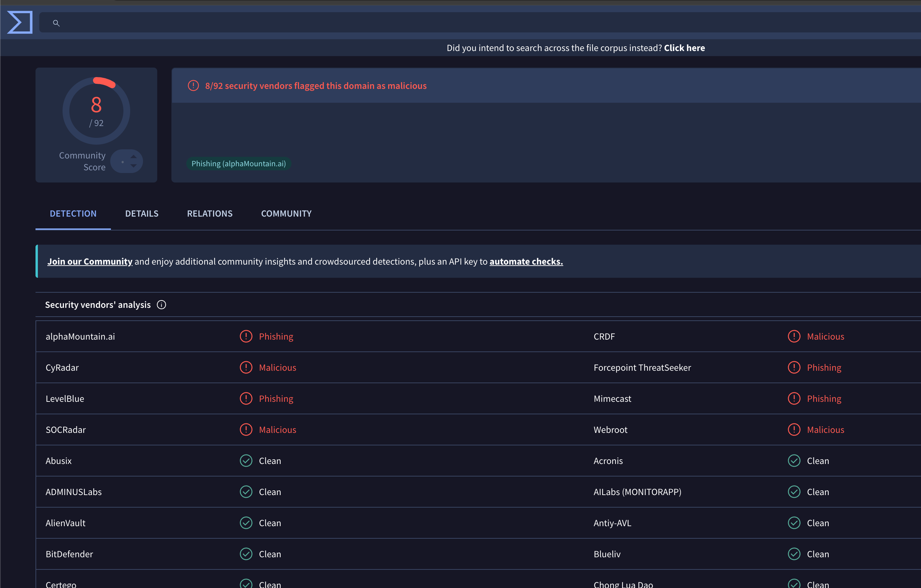The image size is (921, 588).
Task: Select the ADMINUSLabs vendor name
Action: click(x=74, y=492)
